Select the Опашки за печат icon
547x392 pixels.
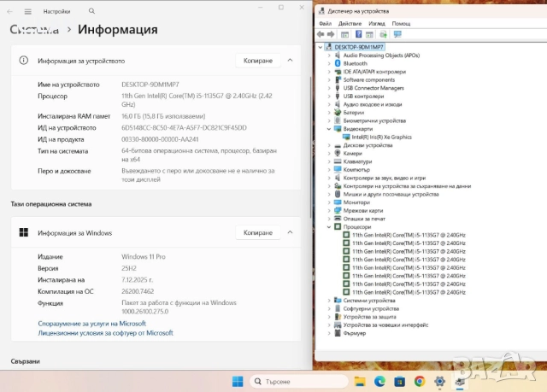click(338, 219)
